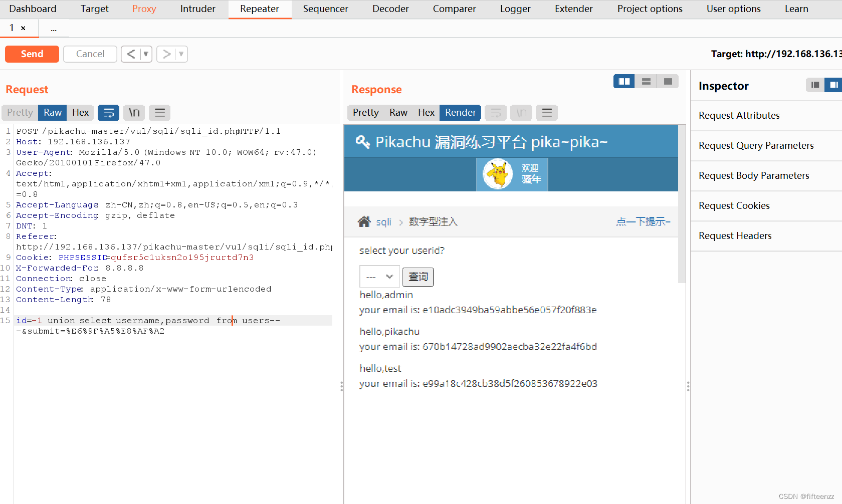Go back to previous request in history
The width and height of the screenshot is (842, 504).
click(131, 54)
